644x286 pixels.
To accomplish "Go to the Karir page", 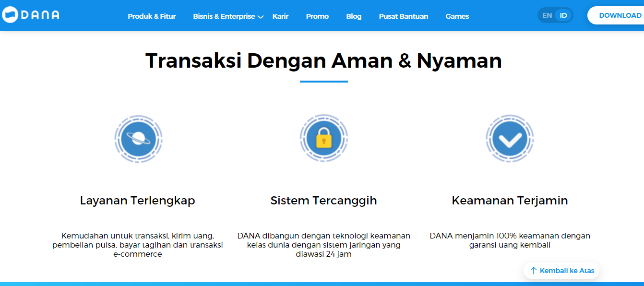I will point(281,16).
